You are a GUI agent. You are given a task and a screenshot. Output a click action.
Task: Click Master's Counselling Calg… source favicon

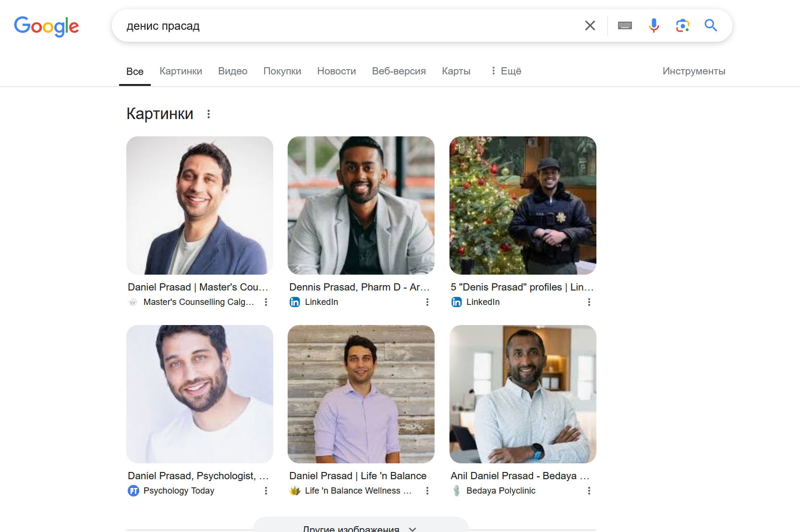click(x=133, y=302)
